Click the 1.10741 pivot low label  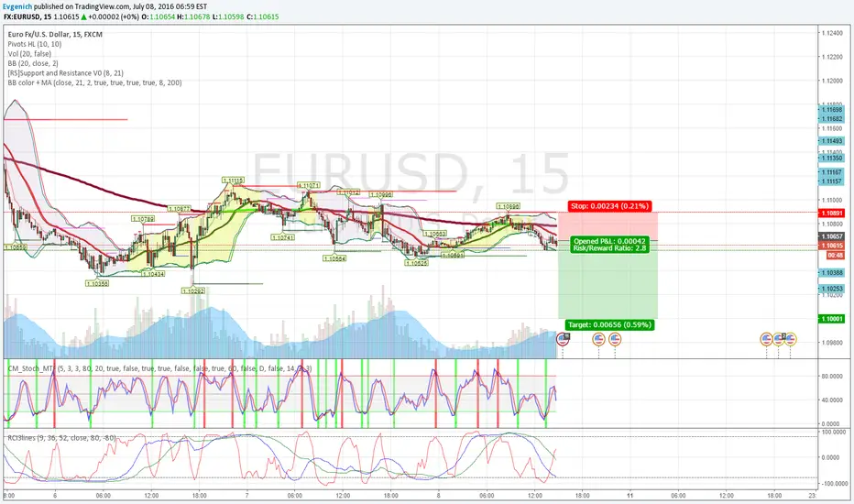[x=282, y=237]
